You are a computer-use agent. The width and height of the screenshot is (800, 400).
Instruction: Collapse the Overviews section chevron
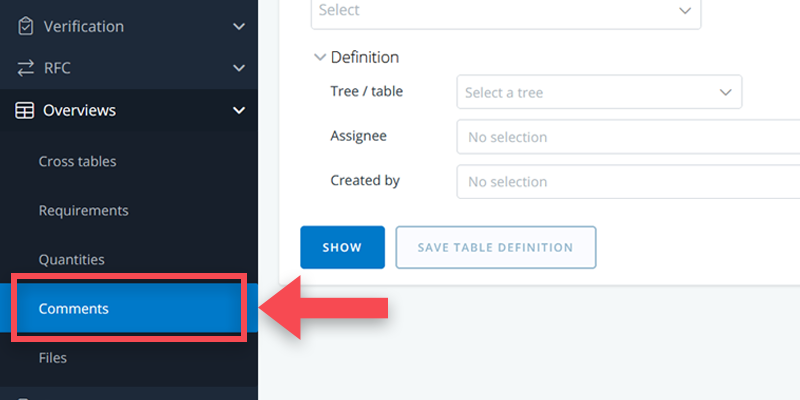coord(238,111)
